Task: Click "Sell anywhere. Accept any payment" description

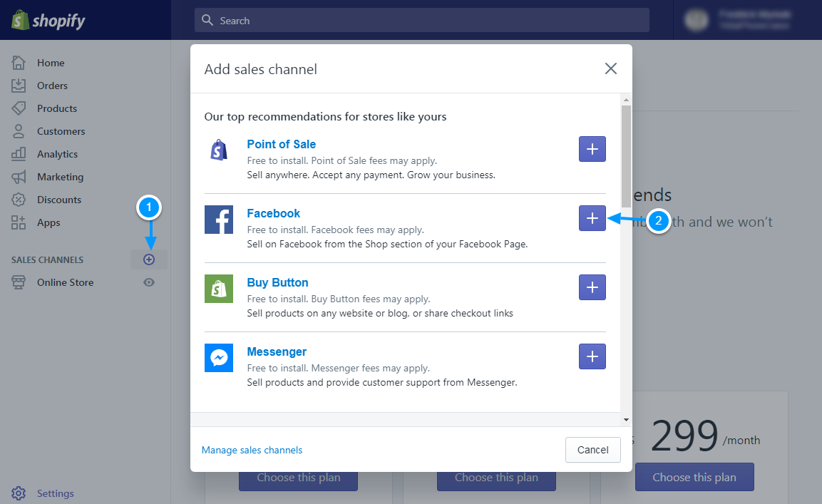Action: (371, 175)
